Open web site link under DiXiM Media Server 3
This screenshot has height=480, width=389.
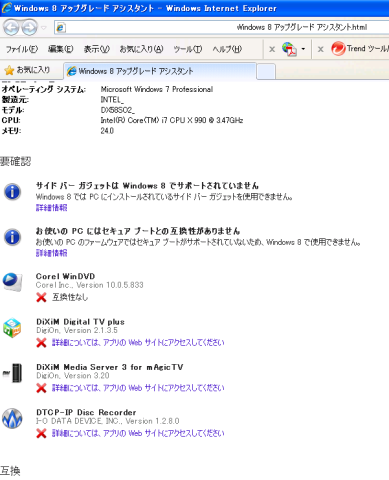click(138, 388)
